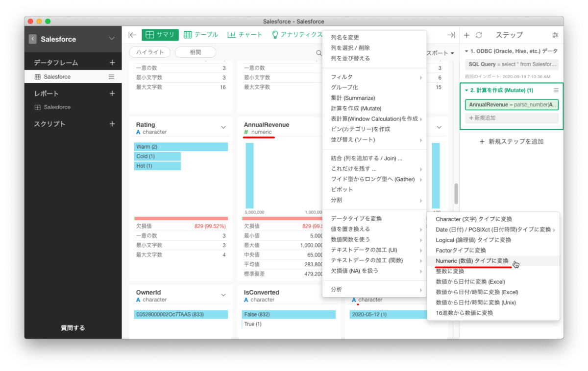Add a new report

[112, 93]
